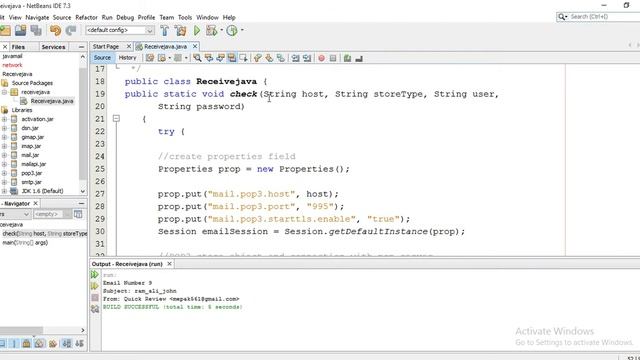Open the default config dropdown

(149, 30)
